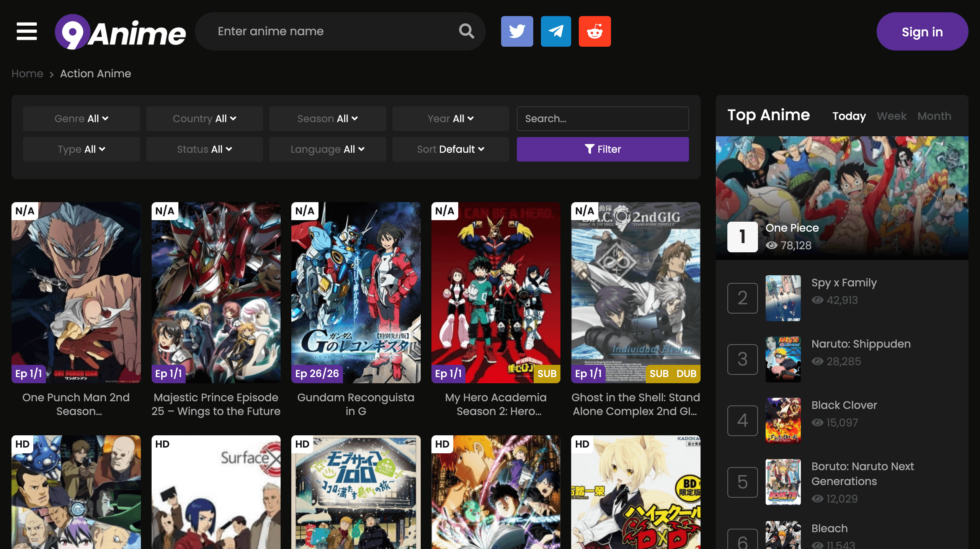
Task: Click the Sign in button
Action: click(922, 32)
